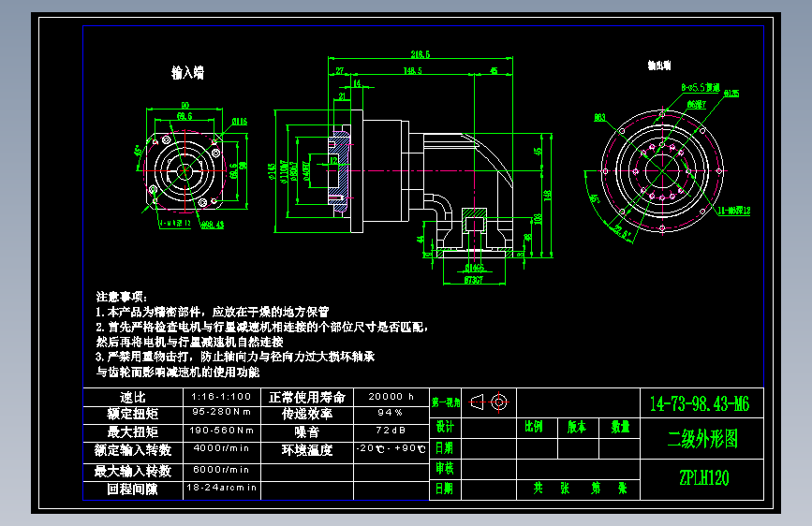Click the 输入端 view label
This screenshot has height=526, width=812.
[187, 72]
